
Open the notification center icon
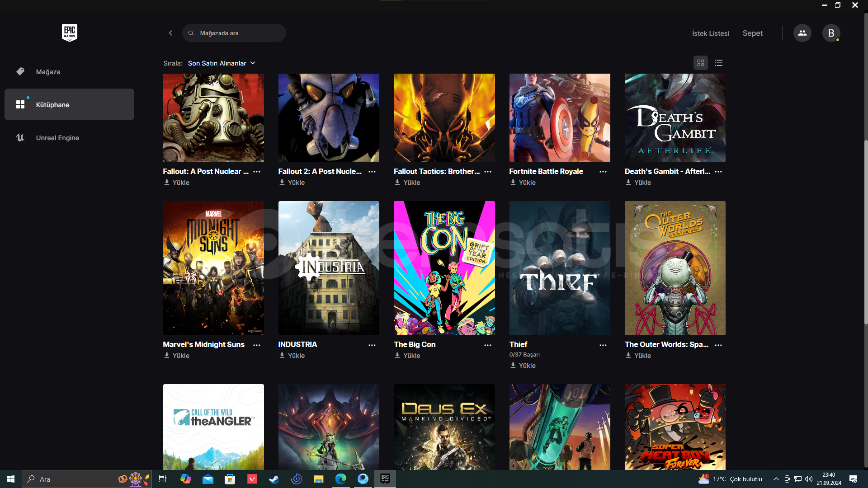coord(853,479)
